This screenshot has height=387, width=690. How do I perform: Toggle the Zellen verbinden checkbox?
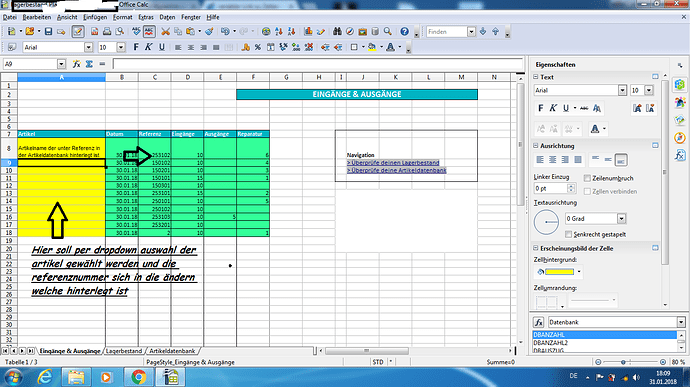[x=587, y=192]
